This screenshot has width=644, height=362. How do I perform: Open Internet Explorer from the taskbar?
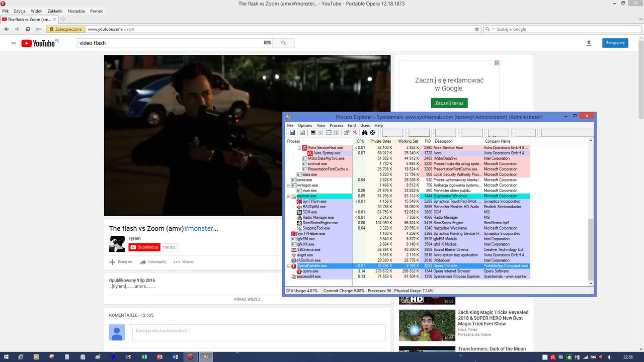pos(21,357)
